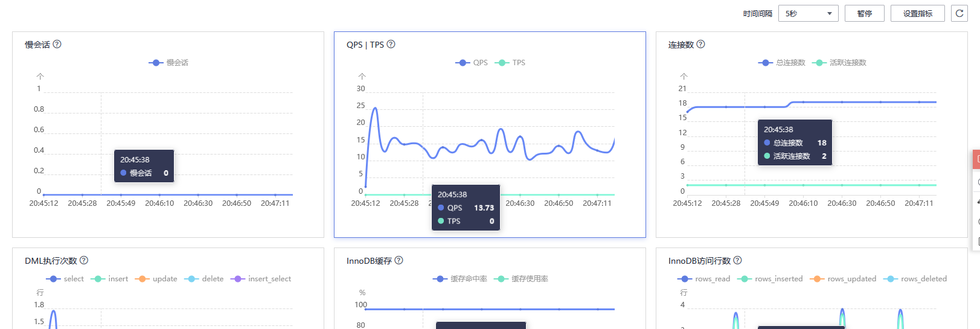The image size is (980, 329).
Task: Click 20:46:10 label on 连接数 chart axis
Action: coord(803,203)
